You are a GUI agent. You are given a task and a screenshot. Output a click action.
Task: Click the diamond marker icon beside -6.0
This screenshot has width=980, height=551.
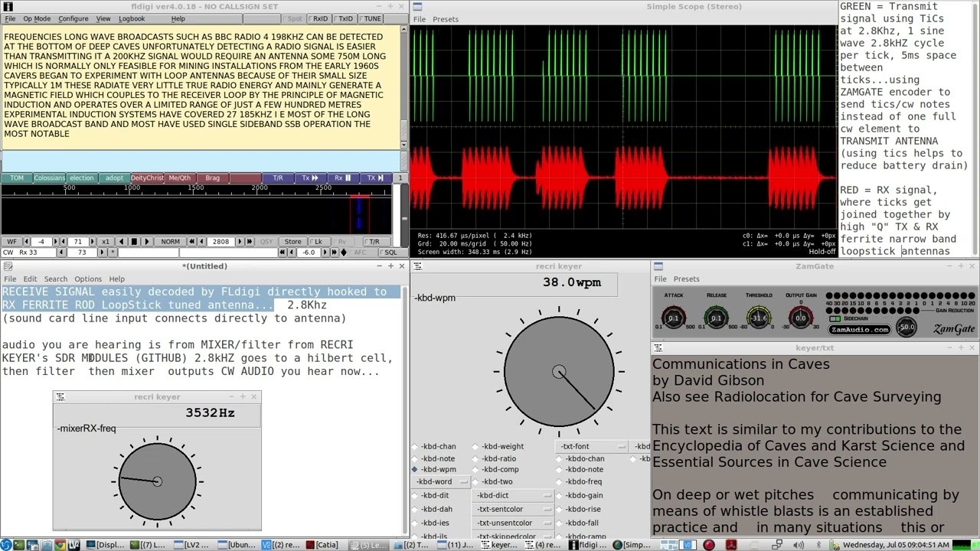pos(344,253)
